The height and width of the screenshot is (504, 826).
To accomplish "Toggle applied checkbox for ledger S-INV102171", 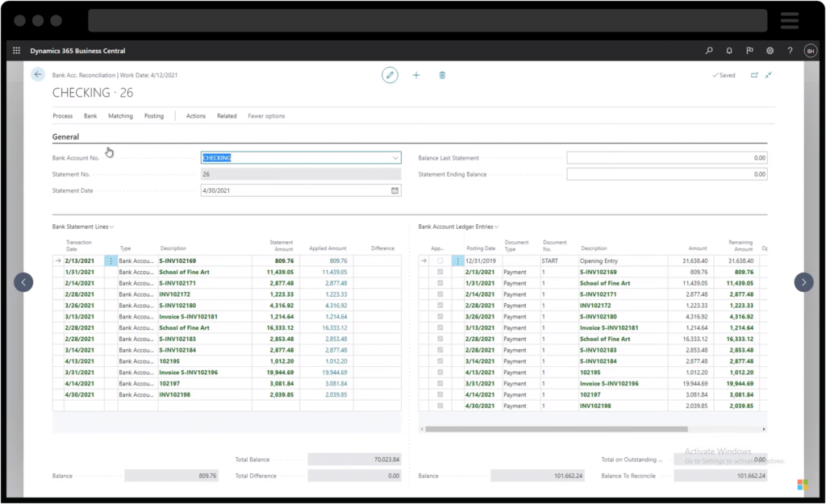I will coord(440,294).
